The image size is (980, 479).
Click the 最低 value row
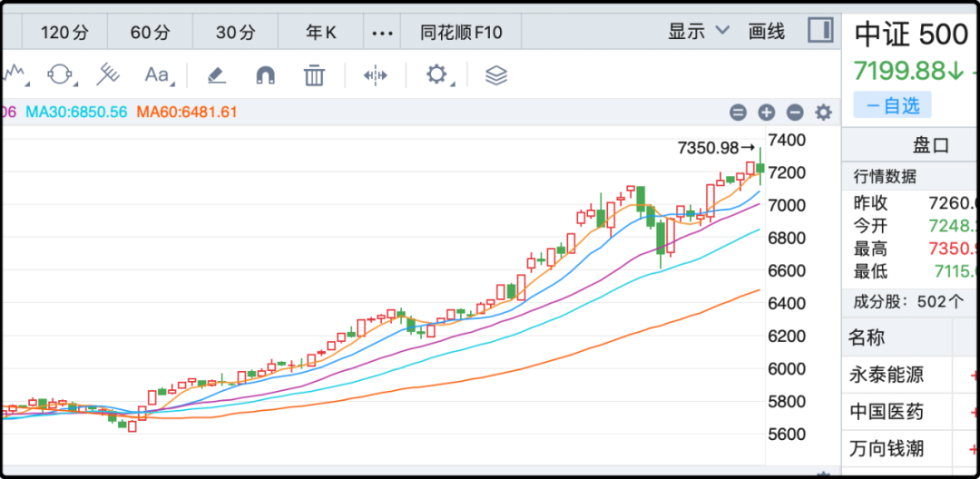point(916,271)
